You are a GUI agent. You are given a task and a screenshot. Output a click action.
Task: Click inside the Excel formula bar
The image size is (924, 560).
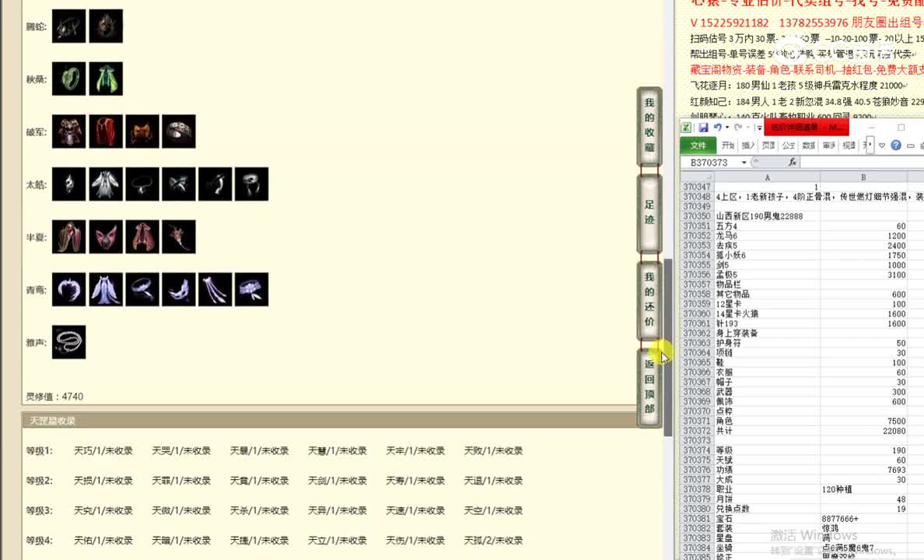pyautogui.click(x=862, y=163)
